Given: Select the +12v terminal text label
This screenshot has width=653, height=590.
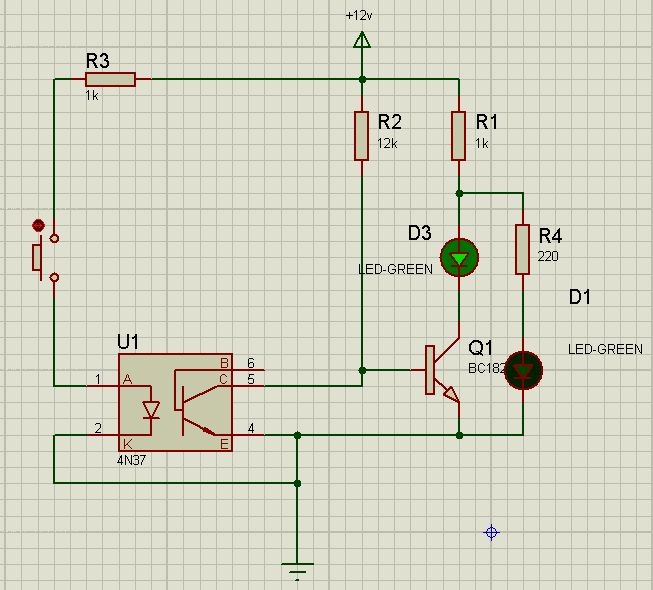Looking at the screenshot, I should (x=360, y=16).
